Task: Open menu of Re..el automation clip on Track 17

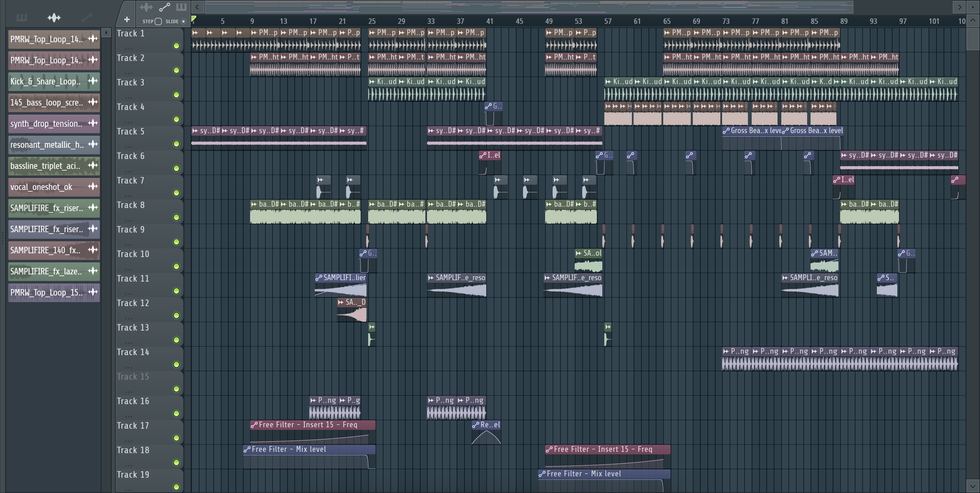Action: pos(476,425)
